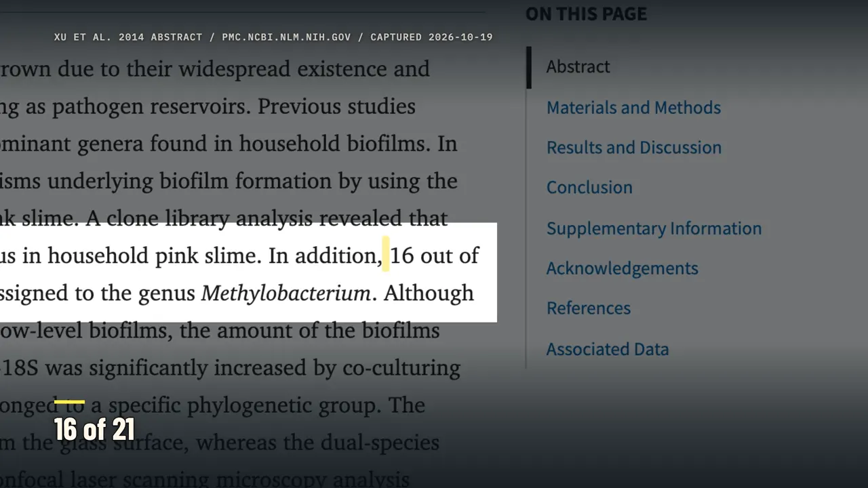The image size is (868, 488).
Task: Click the italic word Methylobacterium
Action: point(285,293)
